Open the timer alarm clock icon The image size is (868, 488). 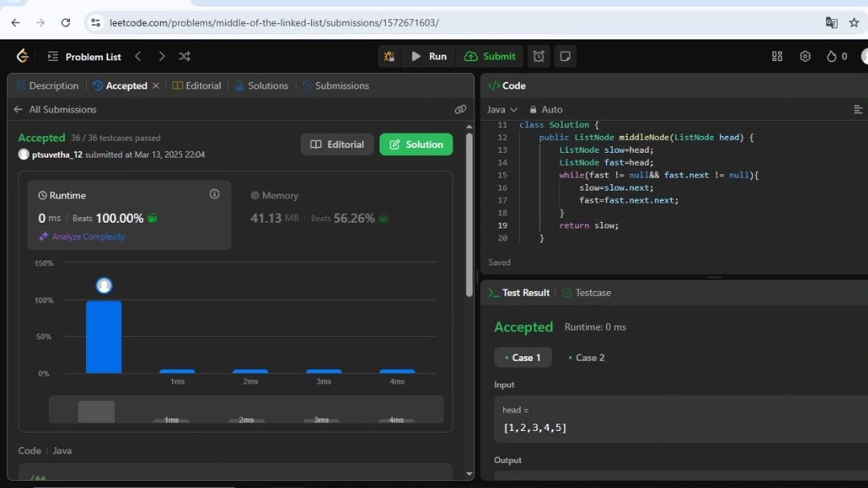pos(538,56)
